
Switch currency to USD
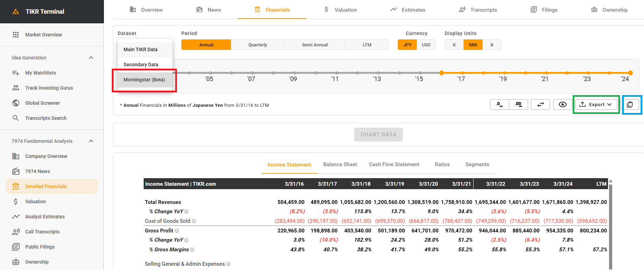pos(426,45)
